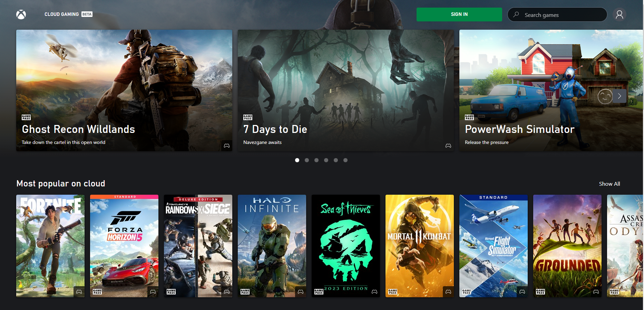The image size is (644, 310).
Task: Select the sixth carousel page dot
Action: coord(345,160)
